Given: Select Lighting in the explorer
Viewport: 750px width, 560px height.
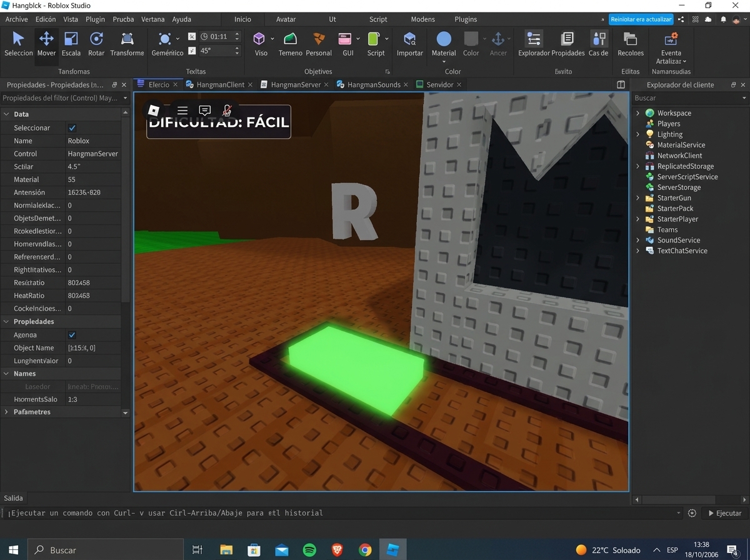Looking at the screenshot, I should pos(669,134).
